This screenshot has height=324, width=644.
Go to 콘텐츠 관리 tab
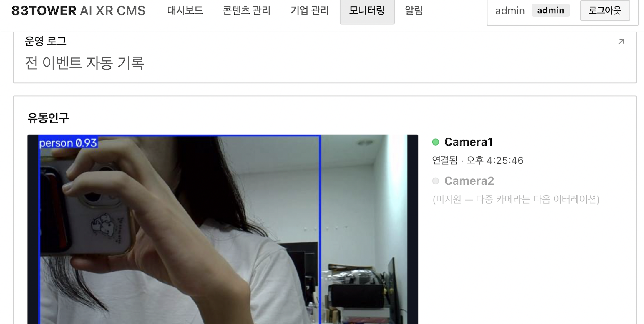[247, 11]
